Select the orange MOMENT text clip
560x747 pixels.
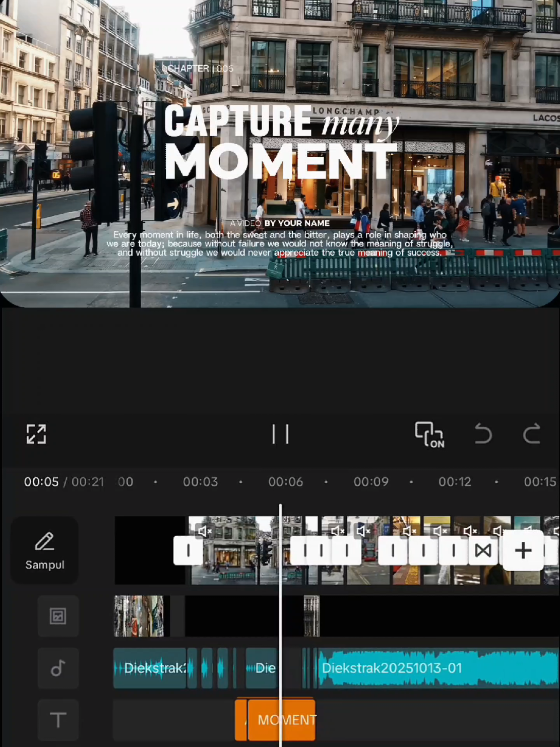pyautogui.click(x=286, y=720)
